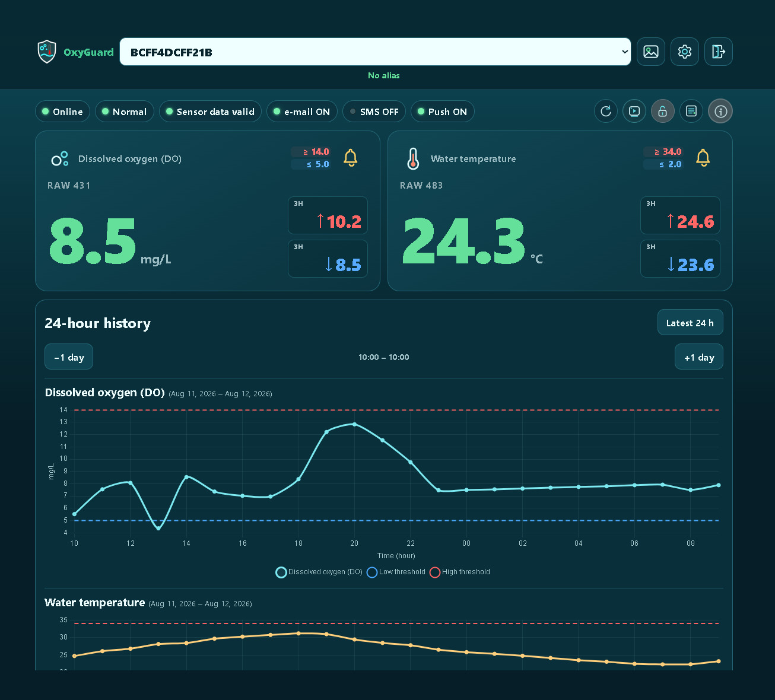Open the image gallery icon button
The image size is (775, 700).
tap(651, 52)
